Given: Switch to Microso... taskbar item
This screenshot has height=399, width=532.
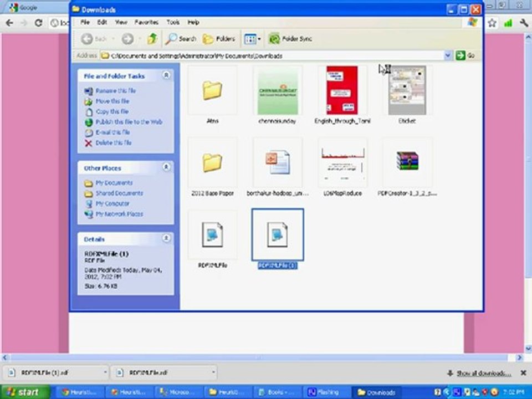Looking at the screenshot, I should 178,392.
